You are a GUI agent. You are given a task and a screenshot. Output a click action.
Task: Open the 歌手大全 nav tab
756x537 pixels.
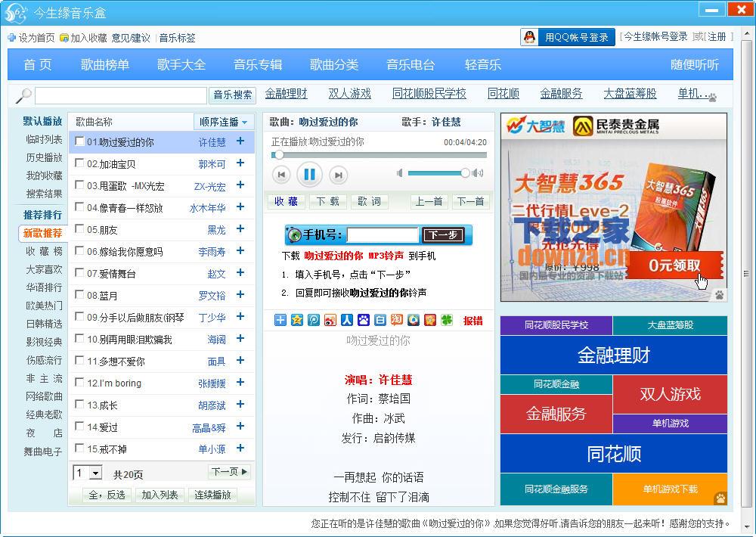point(181,64)
